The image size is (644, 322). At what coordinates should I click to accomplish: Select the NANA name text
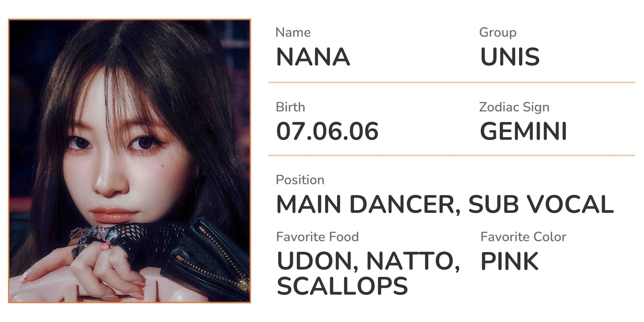tap(313, 57)
